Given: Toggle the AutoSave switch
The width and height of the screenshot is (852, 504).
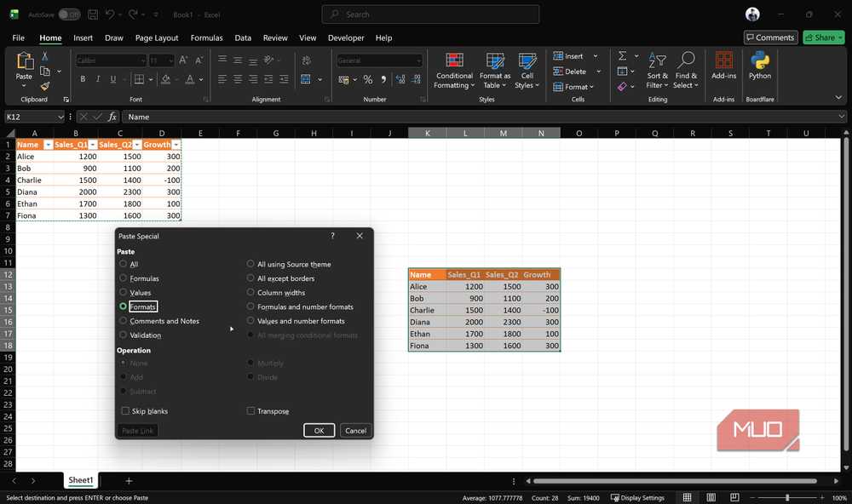Looking at the screenshot, I should [69, 14].
